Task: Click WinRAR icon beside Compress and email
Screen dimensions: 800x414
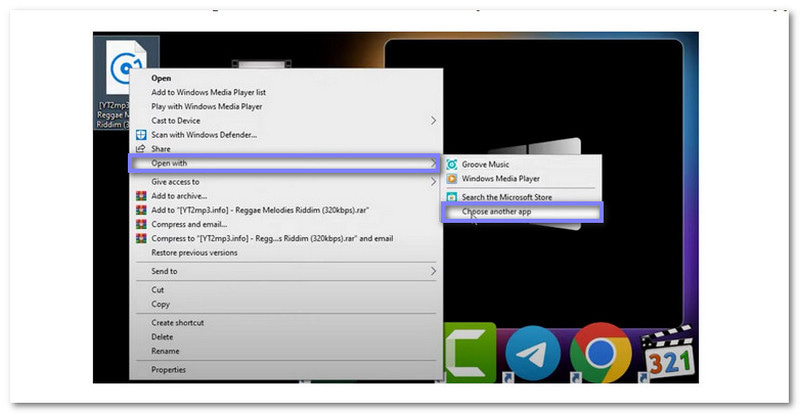Action: tap(141, 224)
